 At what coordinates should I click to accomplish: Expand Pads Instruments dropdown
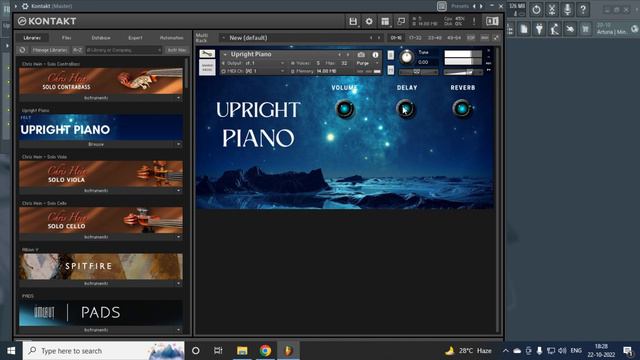pyautogui.click(x=178, y=330)
